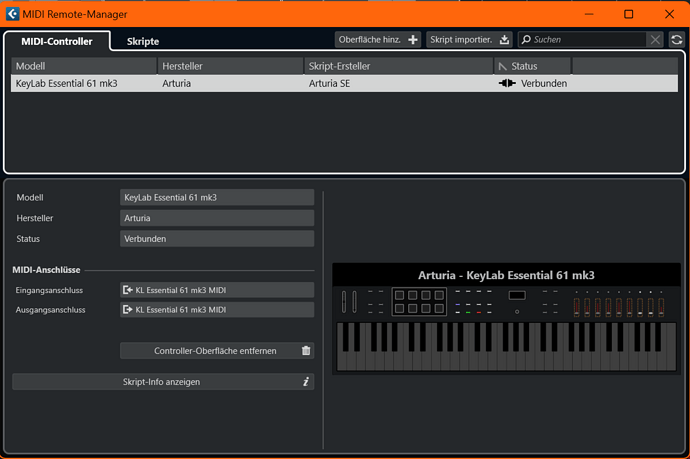Minimize the MIDI Remote-Manager window
This screenshot has width=690, height=459.
pyautogui.click(x=589, y=14)
